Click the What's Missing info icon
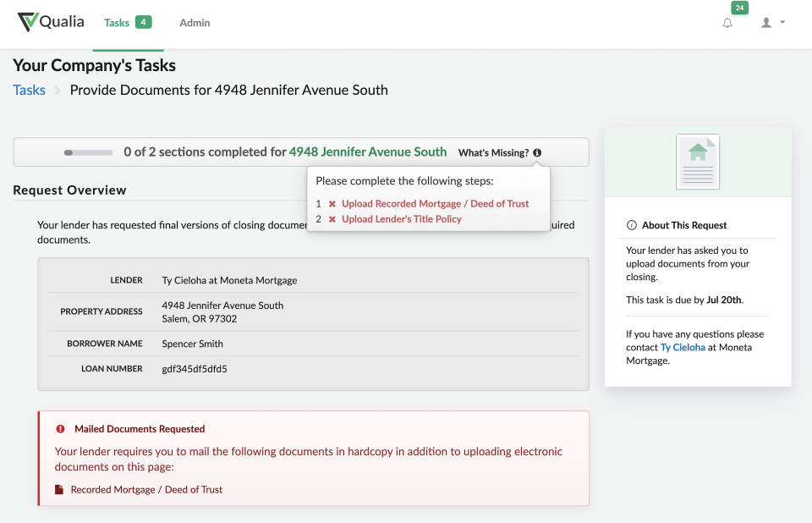 tap(538, 153)
